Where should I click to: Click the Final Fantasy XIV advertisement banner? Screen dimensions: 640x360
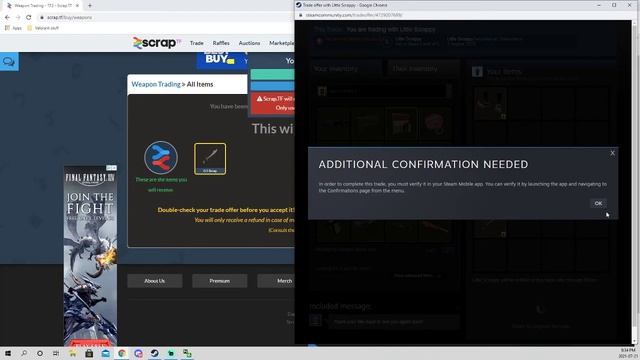point(90,257)
